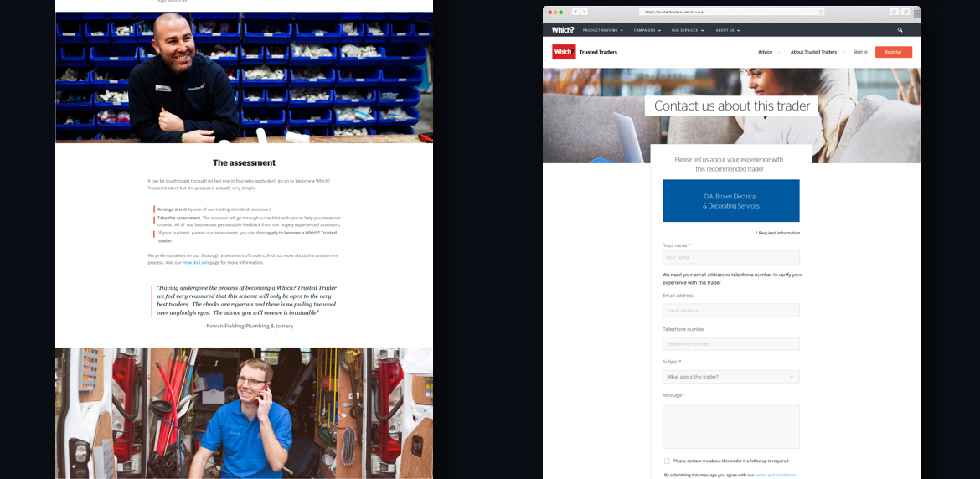The width and height of the screenshot is (980, 479).
Task: Click the browser share icon
Action: [x=895, y=12]
